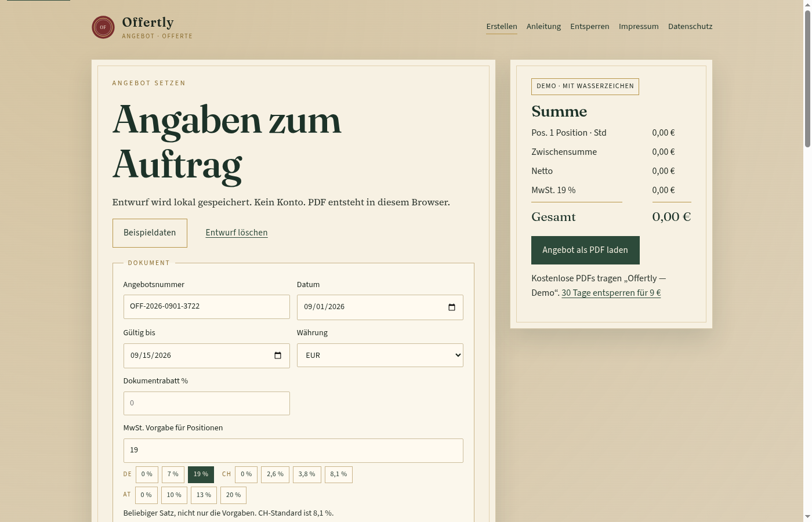Select AT 10 % tax preset

pos(174,495)
